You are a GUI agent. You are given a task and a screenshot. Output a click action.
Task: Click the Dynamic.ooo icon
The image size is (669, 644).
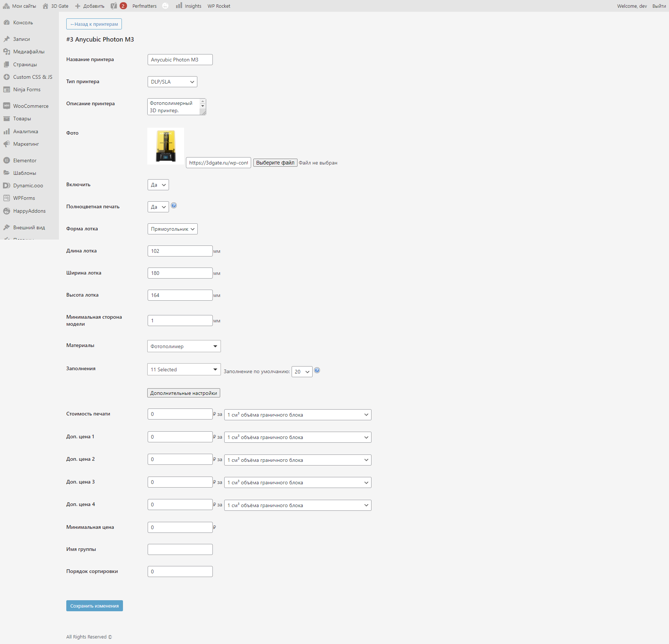tap(7, 185)
